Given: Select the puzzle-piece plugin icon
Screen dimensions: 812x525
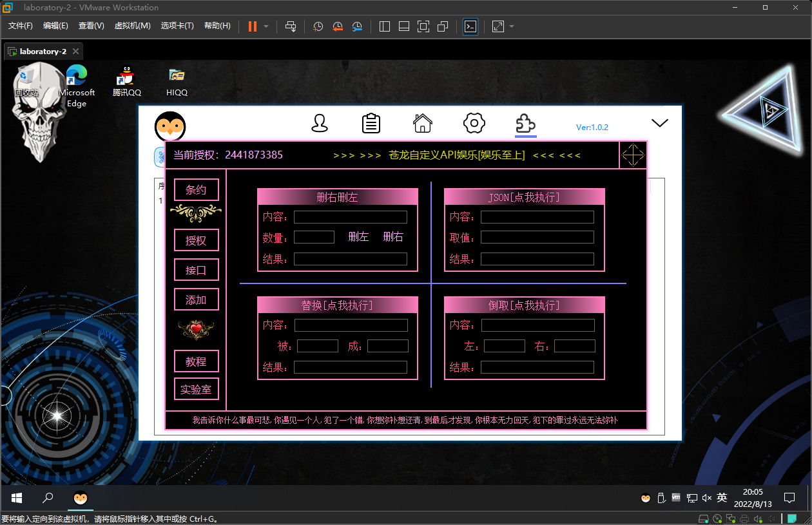Looking at the screenshot, I should click(526, 123).
